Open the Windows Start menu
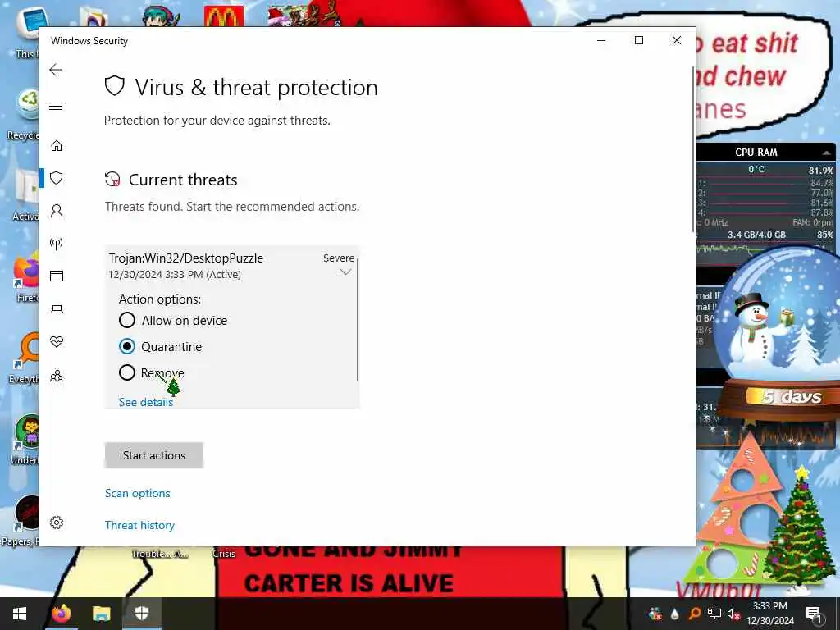Image resolution: width=840 pixels, height=630 pixels. point(20,614)
